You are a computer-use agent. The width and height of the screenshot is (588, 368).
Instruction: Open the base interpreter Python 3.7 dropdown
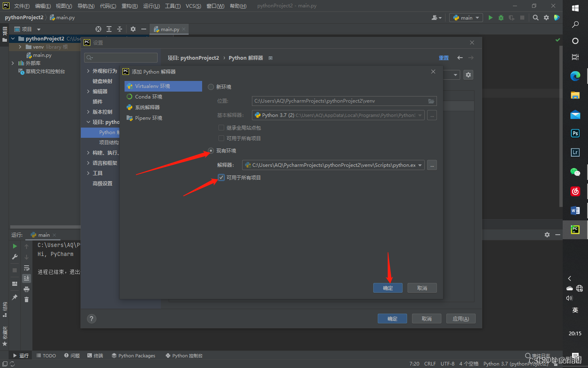[x=420, y=115]
